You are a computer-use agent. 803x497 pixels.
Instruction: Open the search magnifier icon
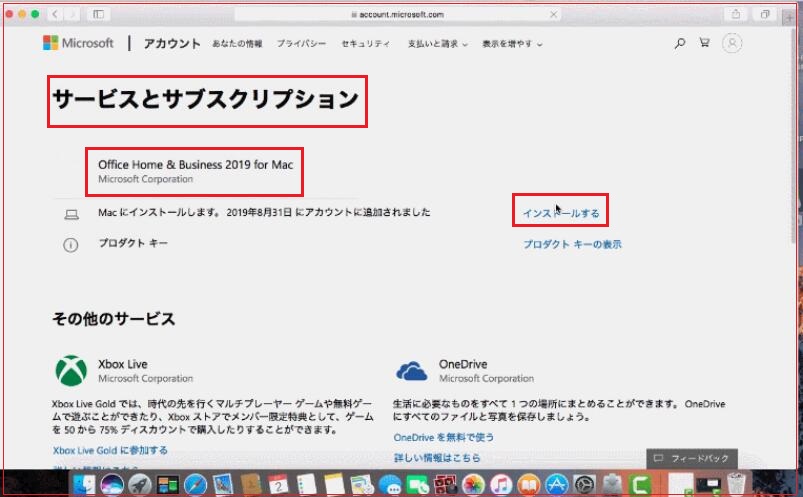(x=680, y=43)
